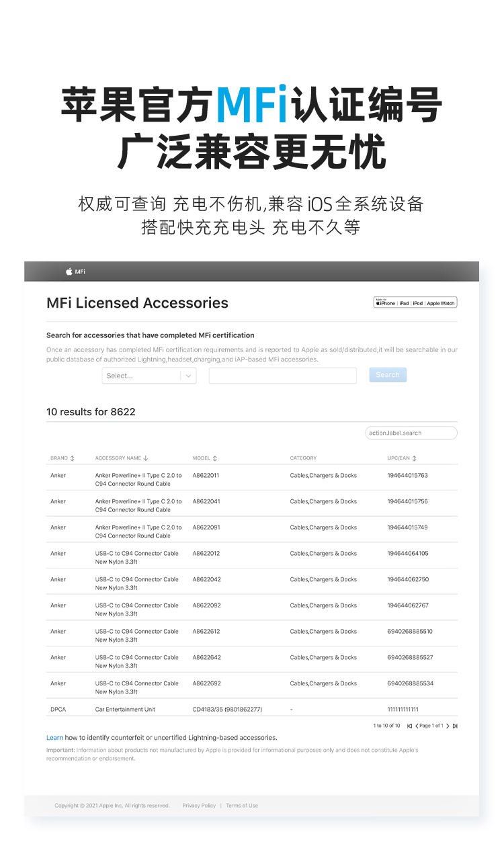Open the Learn counterfeit accessories link
Screen dimensions: 504x848
[54, 738]
